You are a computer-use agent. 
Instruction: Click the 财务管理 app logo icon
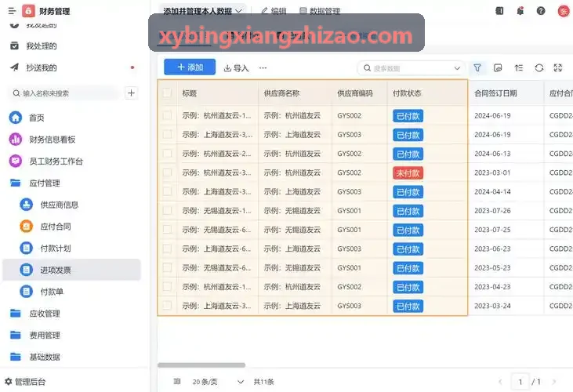[28, 11]
